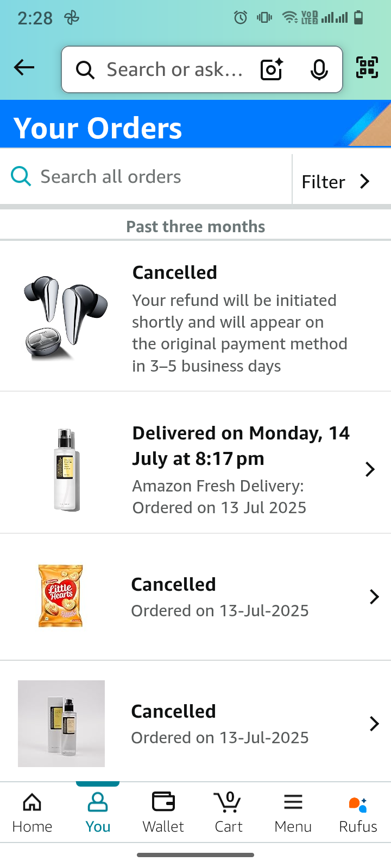
Task: Tap the magnifier icon in Search all orders
Action: 21,176
